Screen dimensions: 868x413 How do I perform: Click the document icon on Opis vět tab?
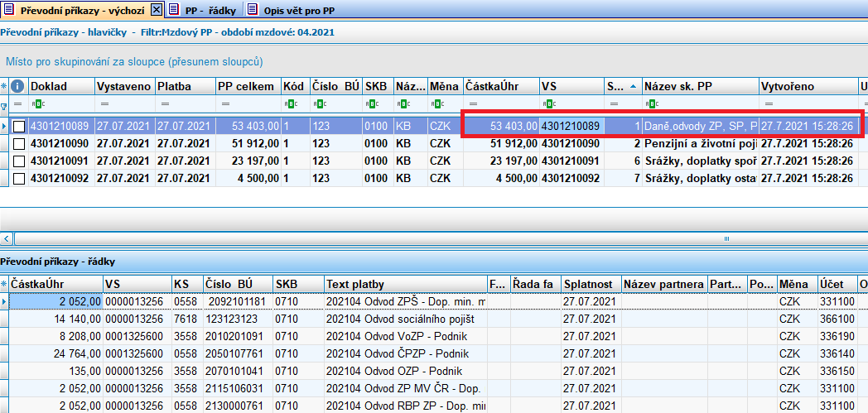click(x=253, y=9)
